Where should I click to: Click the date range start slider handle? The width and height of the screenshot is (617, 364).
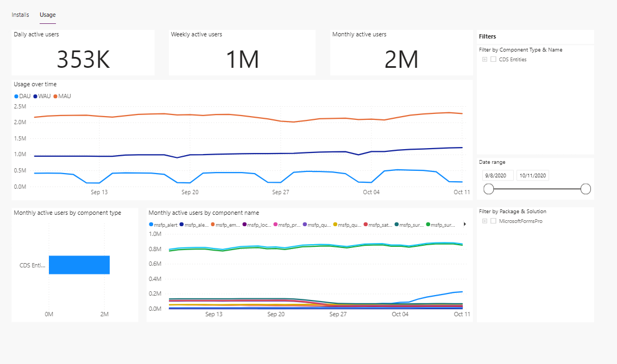pos(489,189)
